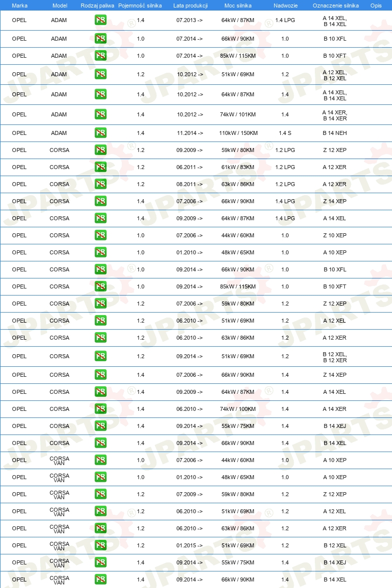Screen dimensions: 392x588
Task: Select the '74kW / 101KM' power cell
Action: point(238,114)
